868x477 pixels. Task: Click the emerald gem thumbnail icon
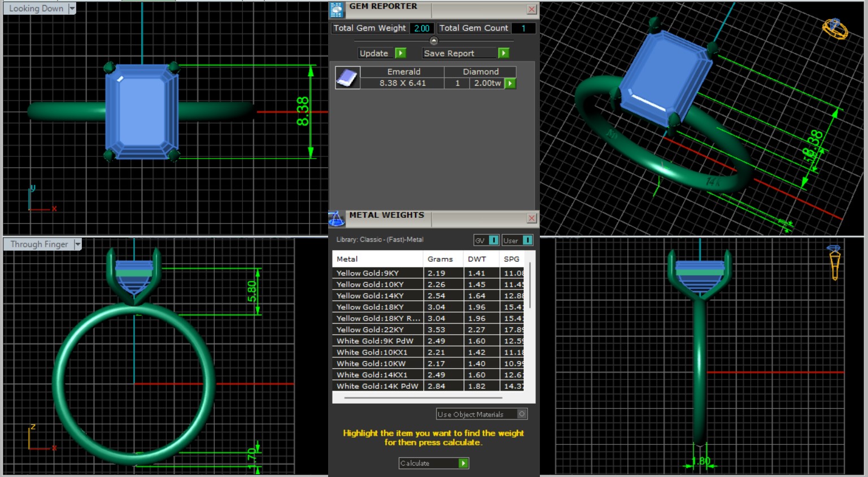(347, 78)
